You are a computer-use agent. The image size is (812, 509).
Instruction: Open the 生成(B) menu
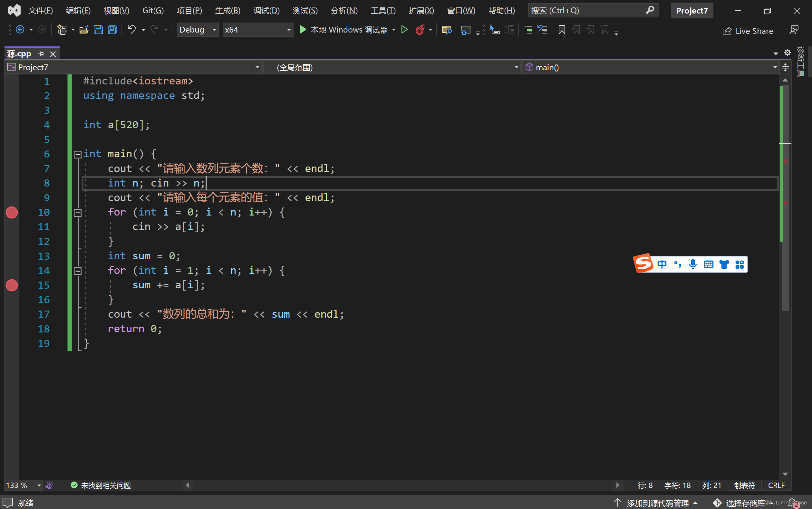227,11
